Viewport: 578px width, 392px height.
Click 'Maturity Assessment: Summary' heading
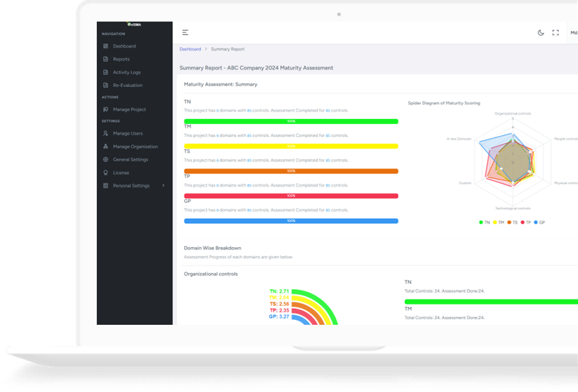221,84
